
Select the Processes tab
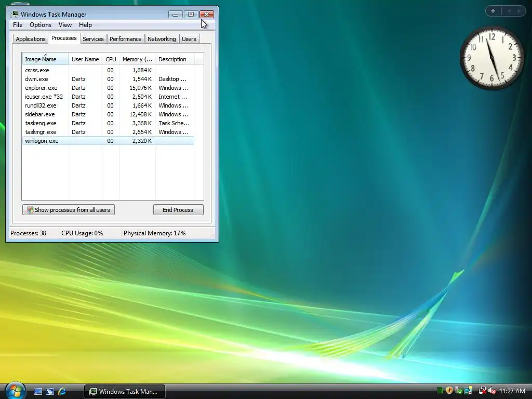pos(64,38)
